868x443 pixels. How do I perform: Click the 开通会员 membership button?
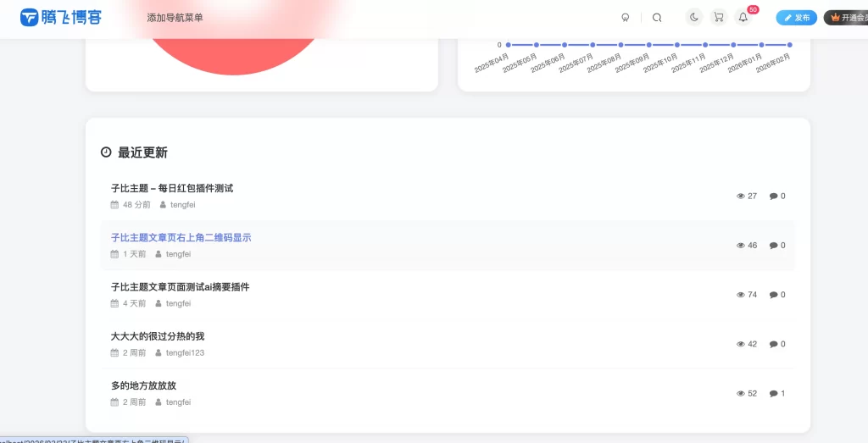[x=847, y=18]
